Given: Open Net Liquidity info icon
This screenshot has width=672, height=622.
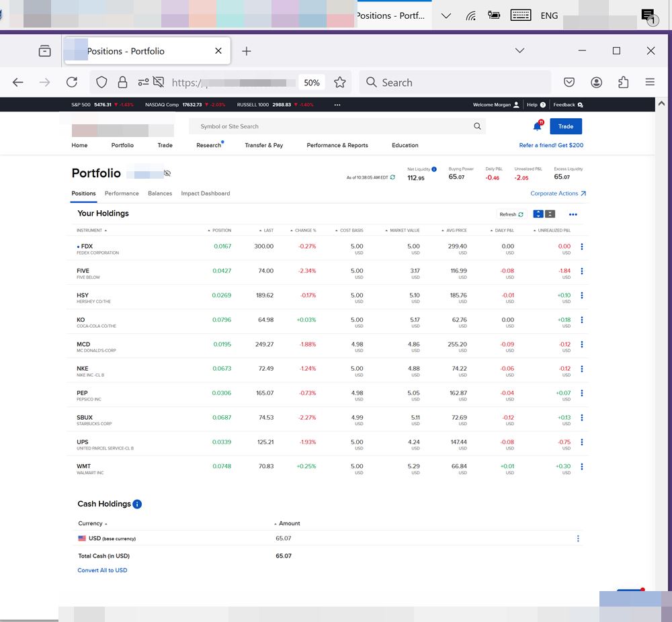Looking at the screenshot, I should (434, 169).
